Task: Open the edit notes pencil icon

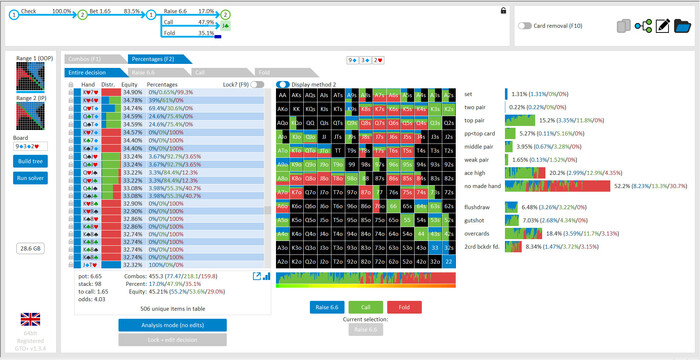Action: (x=662, y=26)
